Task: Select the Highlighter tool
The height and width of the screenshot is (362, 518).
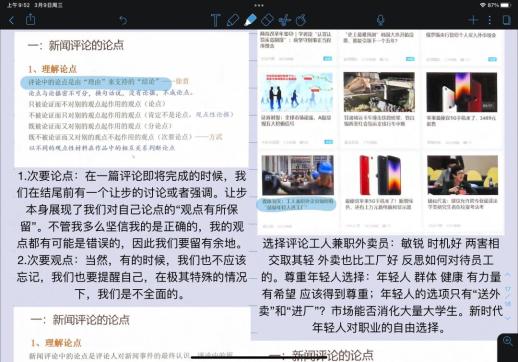Action: coord(250,20)
